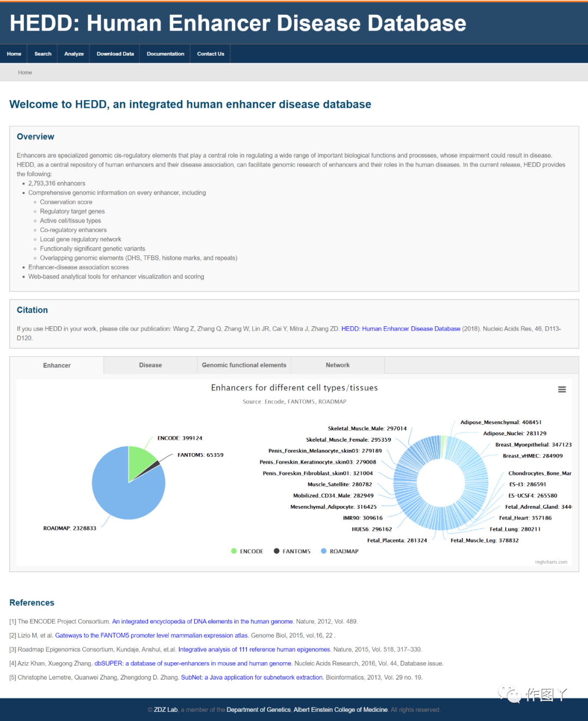Toggle FANTOM5 series in chart legend
Screen dimensions: 588x721
coord(292,551)
